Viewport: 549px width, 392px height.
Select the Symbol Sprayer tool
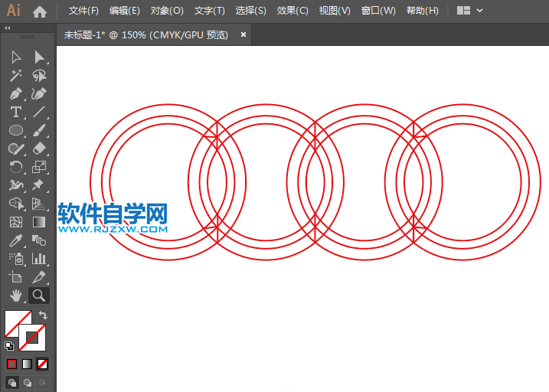(16, 259)
